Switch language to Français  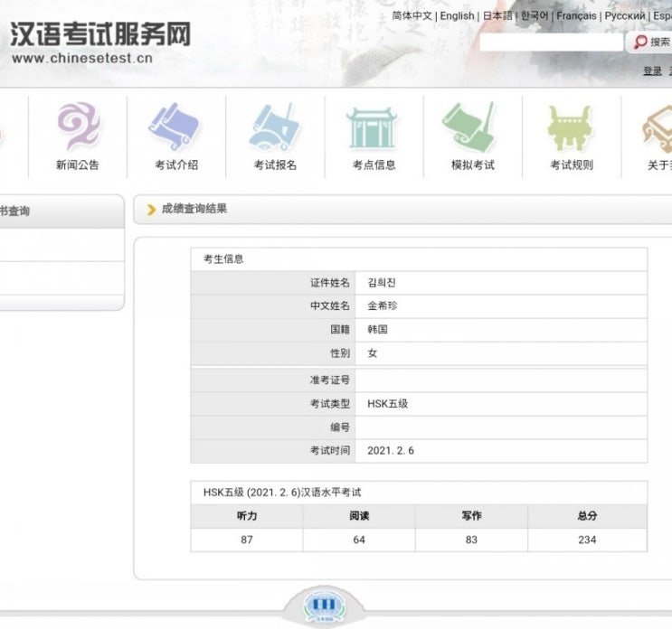tap(576, 16)
